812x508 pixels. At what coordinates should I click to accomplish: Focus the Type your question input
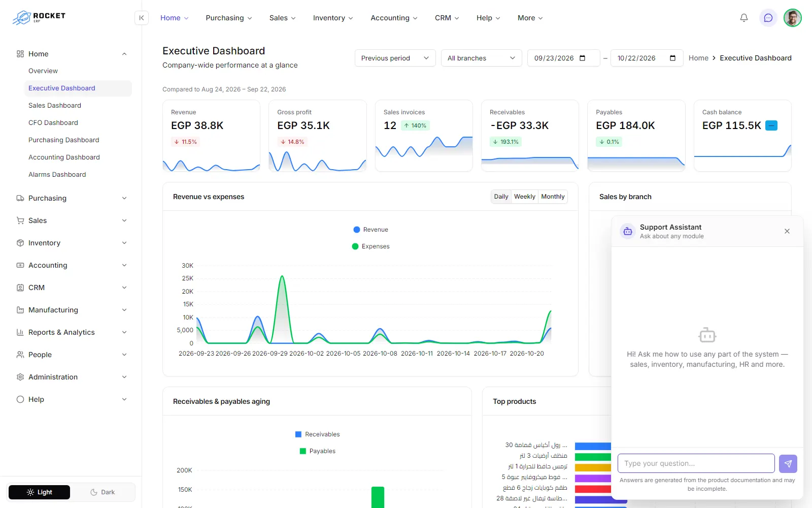696,463
